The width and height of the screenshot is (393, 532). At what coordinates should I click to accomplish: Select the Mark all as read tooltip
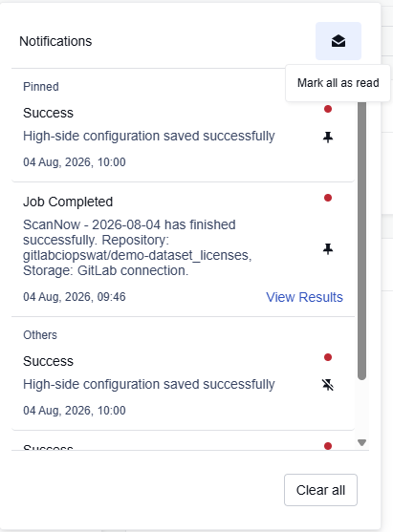tap(338, 83)
